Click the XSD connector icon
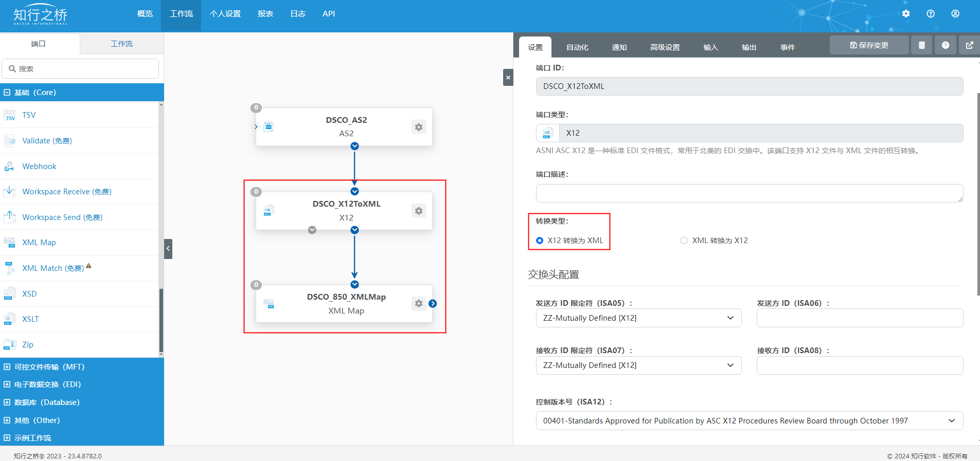This screenshot has width=980, height=461. [10, 293]
